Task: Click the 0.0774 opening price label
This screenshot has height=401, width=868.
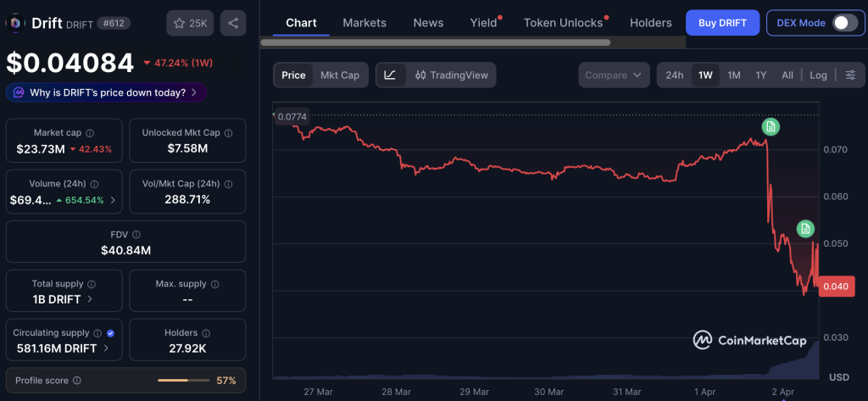Action: pos(292,117)
